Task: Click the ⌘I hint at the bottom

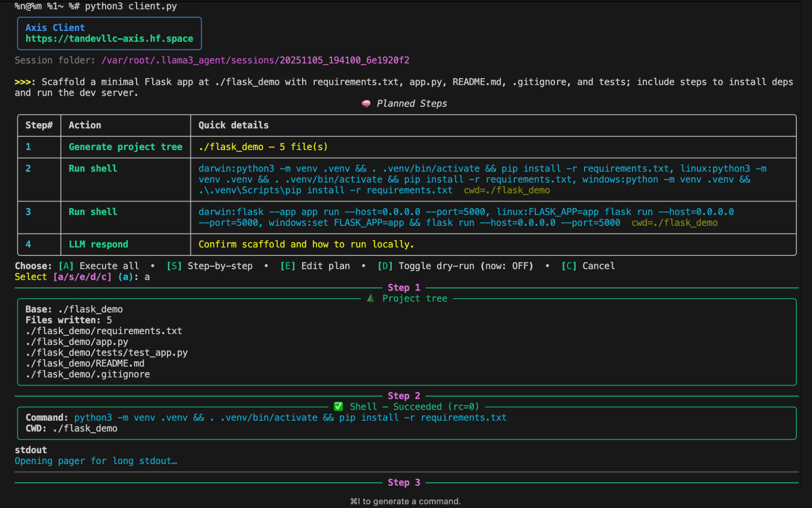Action: [405, 501]
